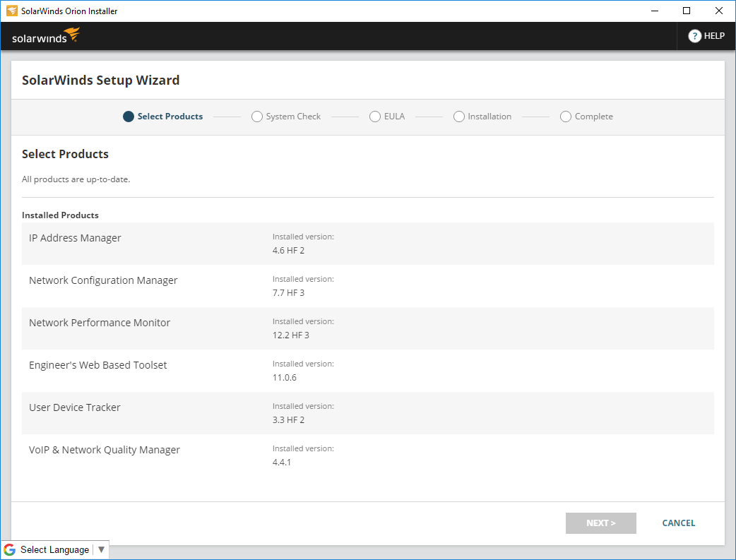Screen dimensions: 736x560
Task: Close the installer window
Action: [x=718, y=11]
